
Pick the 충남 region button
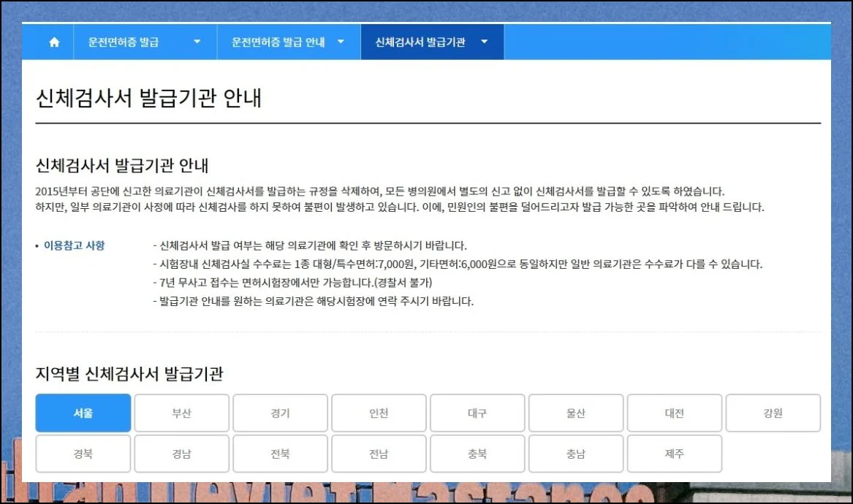click(x=576, y=454)
